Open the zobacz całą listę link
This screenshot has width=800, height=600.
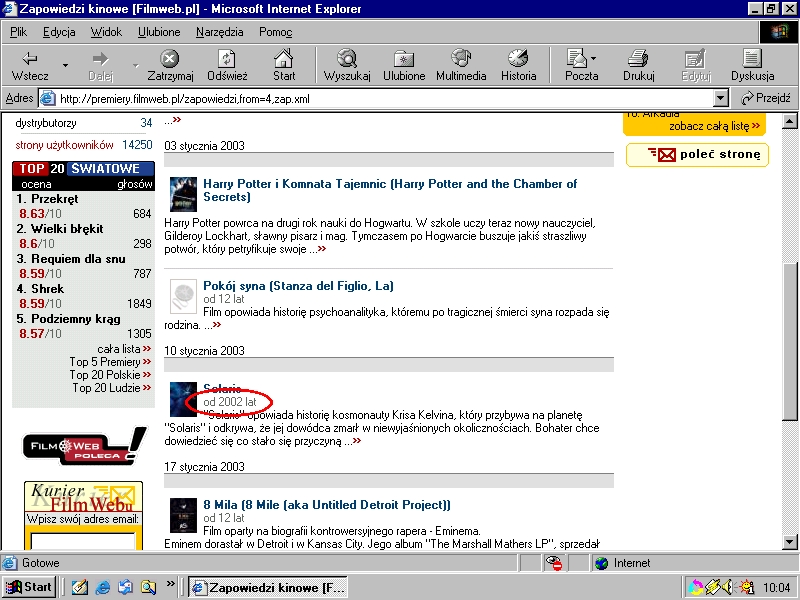point(714,126)
